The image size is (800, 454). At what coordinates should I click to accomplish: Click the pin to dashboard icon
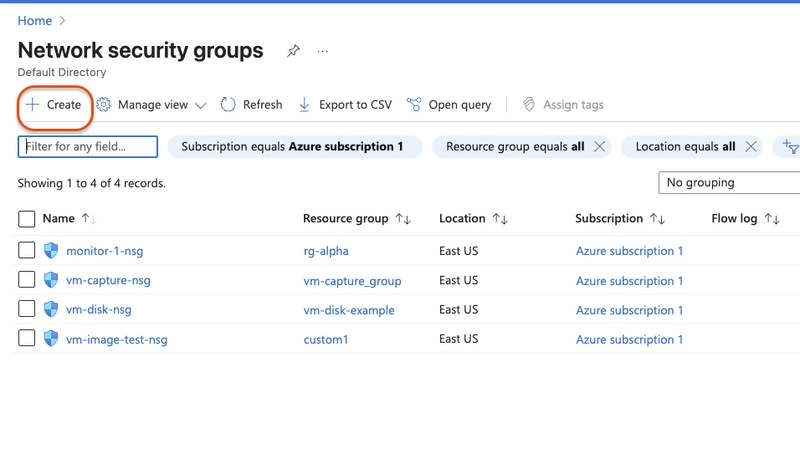(x=293, y=51)
